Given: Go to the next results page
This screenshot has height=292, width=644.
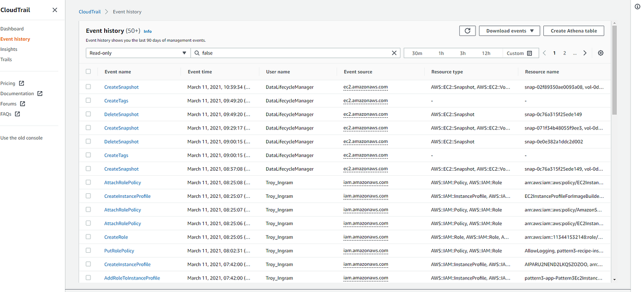Looking at the screenshot, I should coord(585,53).
